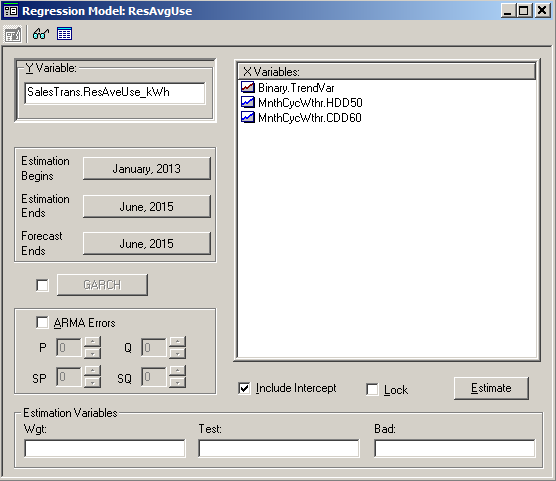Open the glasses view icon
Image resolution: width=556 pixels, height=481 pixels.
point(41,34)
